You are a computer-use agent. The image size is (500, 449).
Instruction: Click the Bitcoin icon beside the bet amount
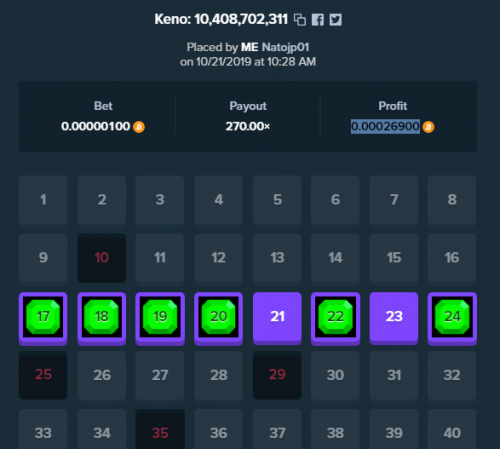[139, 127]
